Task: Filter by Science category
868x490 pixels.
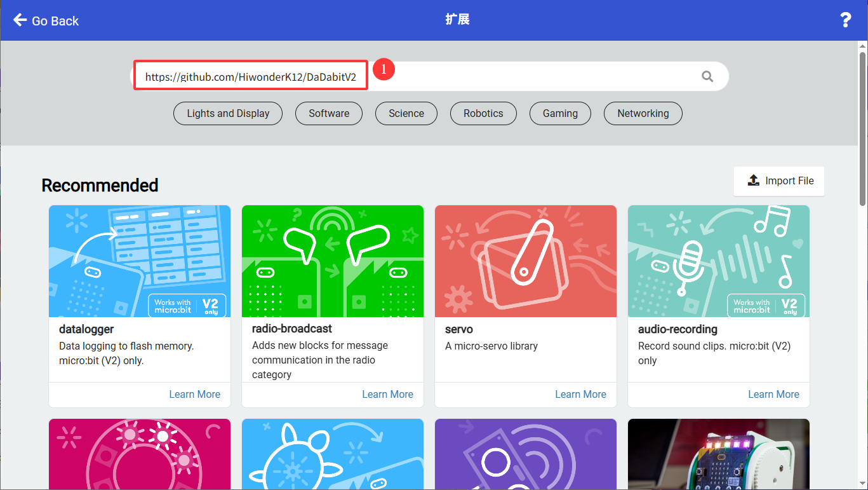Action: (406, 114)
